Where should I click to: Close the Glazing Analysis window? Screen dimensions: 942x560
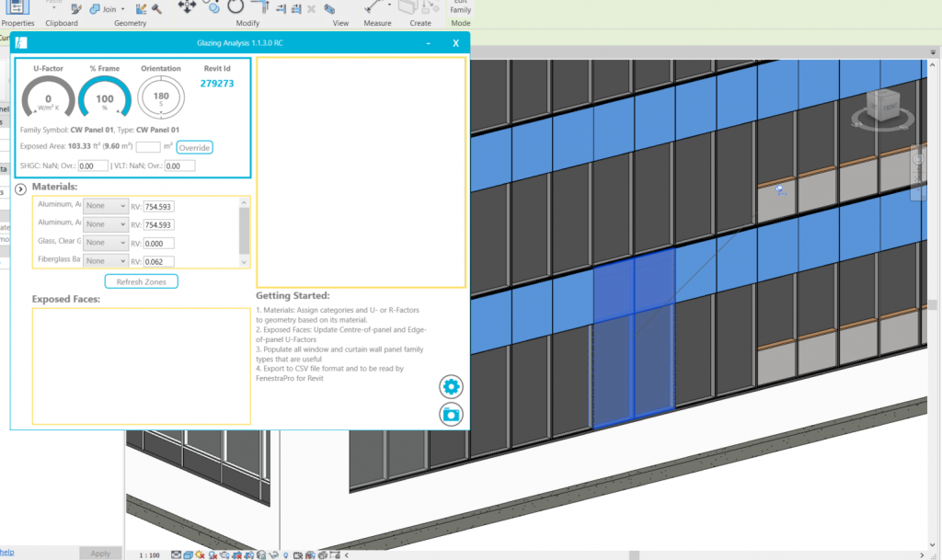456,43
